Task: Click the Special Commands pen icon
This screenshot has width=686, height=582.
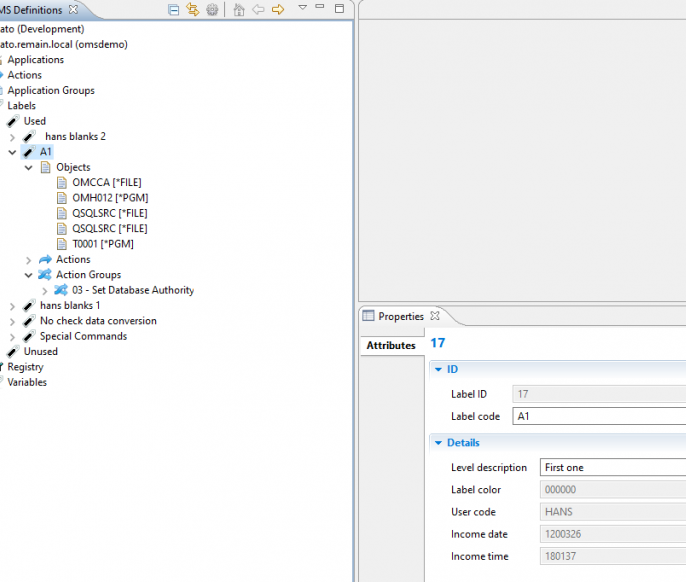Action: pyautogui.click(x=29, y=336)
